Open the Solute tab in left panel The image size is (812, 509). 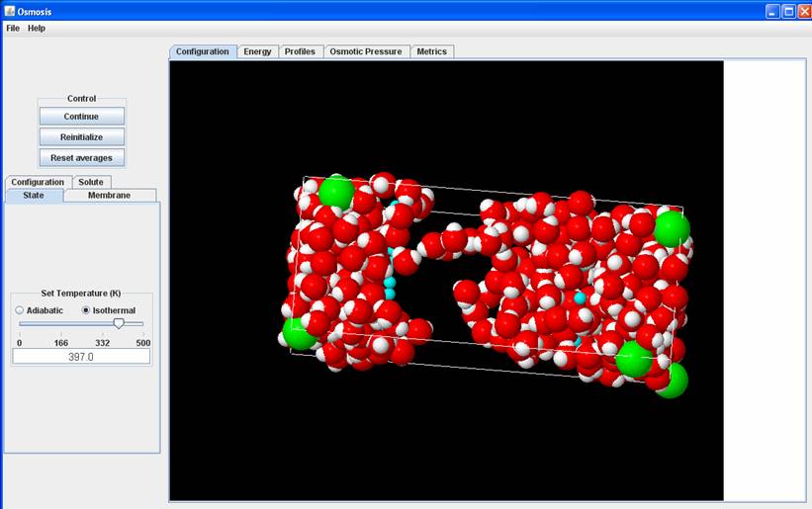click(91, 182)
